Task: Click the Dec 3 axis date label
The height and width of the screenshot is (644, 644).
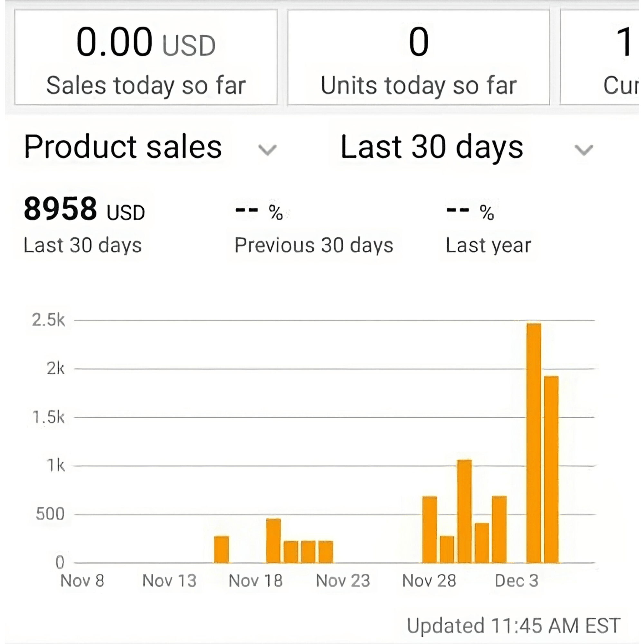Action: 516,581
